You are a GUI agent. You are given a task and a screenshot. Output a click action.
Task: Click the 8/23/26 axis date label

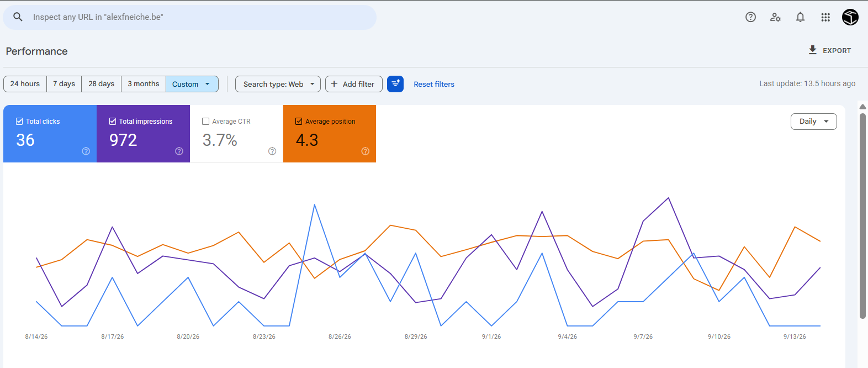click(x=264, y=337)
